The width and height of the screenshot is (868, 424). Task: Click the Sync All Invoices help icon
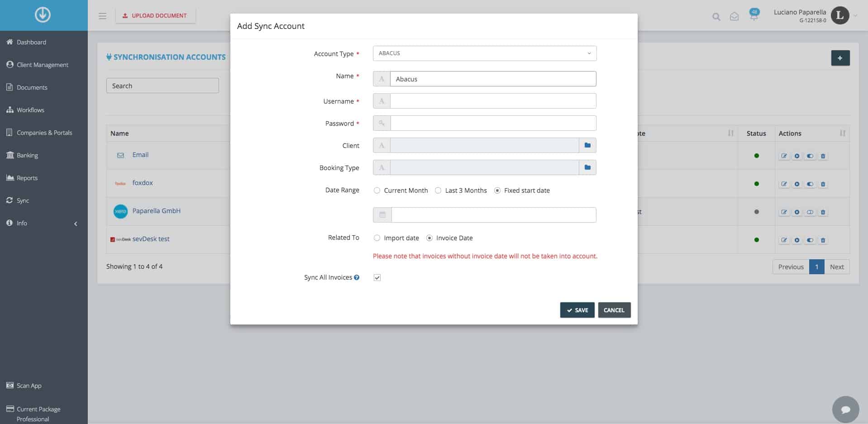[357, 277]
